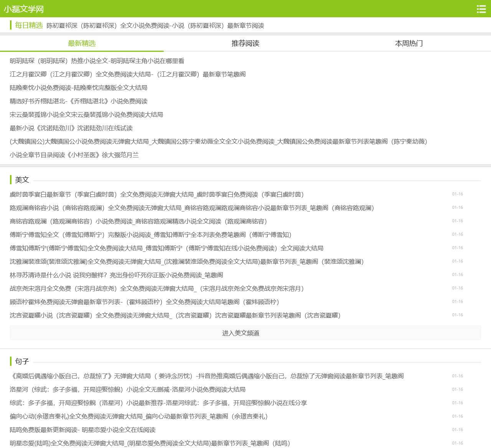Open 商铭容路观澜 小说免费阅读 article

(138, 222)
